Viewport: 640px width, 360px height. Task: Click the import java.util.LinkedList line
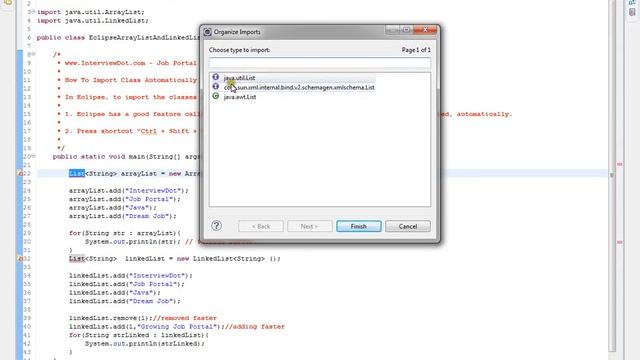click(x=93, y=20)
